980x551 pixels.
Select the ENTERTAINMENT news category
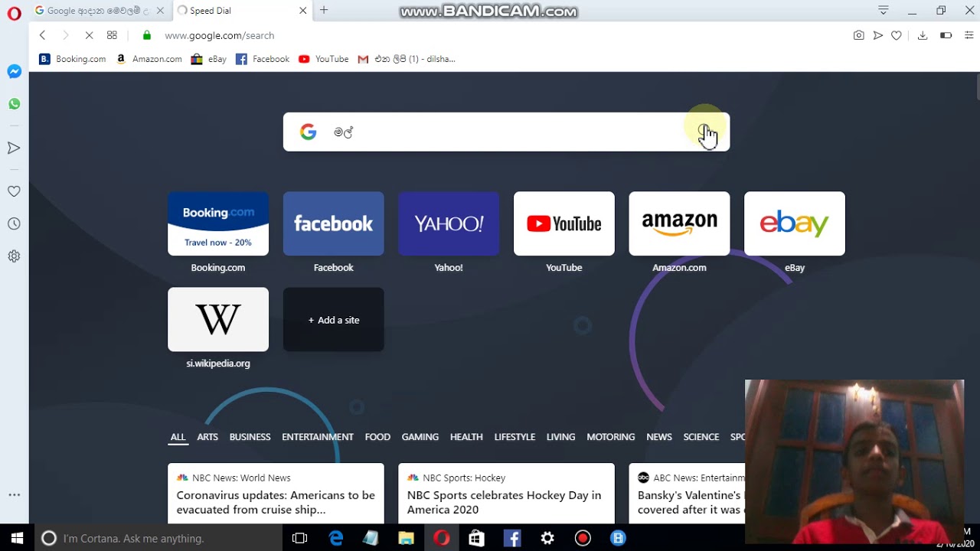pos(318,437)
